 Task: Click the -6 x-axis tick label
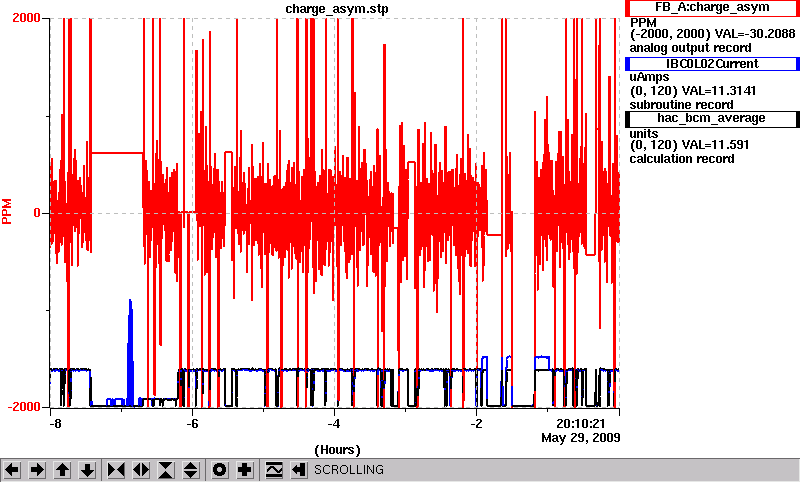191,424
